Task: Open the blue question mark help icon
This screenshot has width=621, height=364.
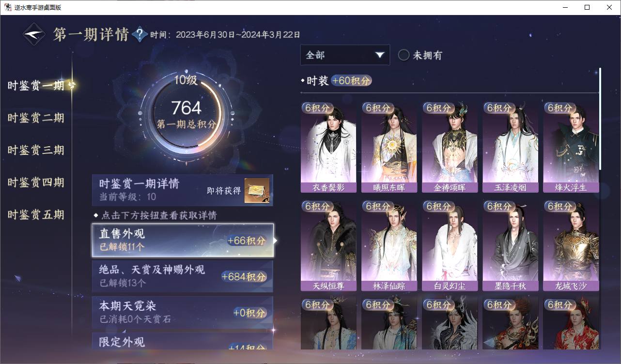Action: pyautogui.click(x=140, y=34)
